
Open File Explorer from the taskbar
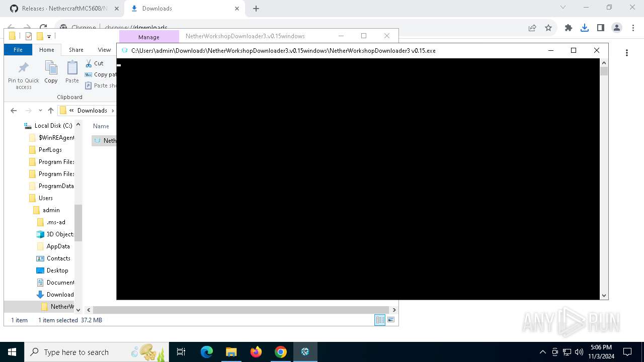[231, 352]
